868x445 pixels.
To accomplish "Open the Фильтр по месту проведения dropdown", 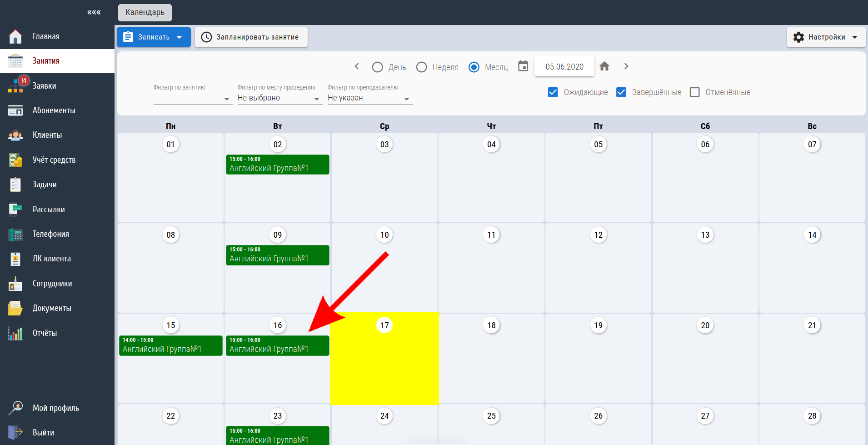I will 279,98.
